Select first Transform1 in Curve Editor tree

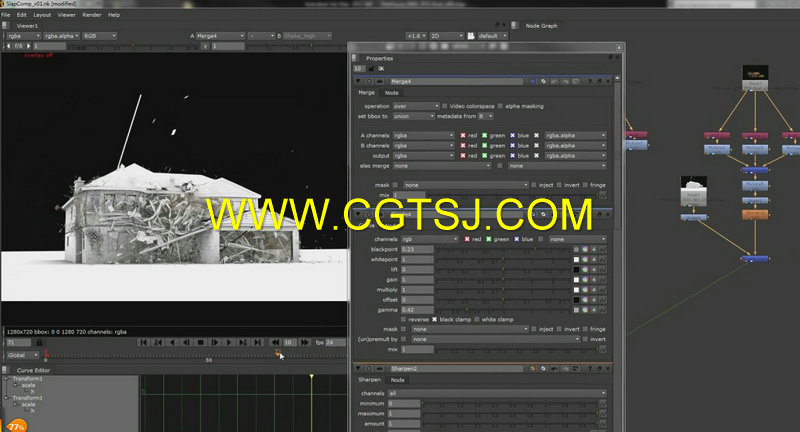pyautogui.click(x=28, y=379)
